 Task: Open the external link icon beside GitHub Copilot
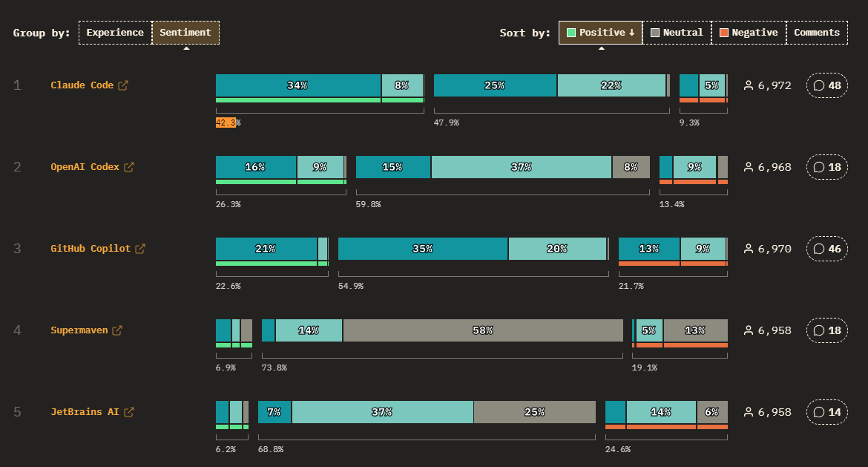140,249
